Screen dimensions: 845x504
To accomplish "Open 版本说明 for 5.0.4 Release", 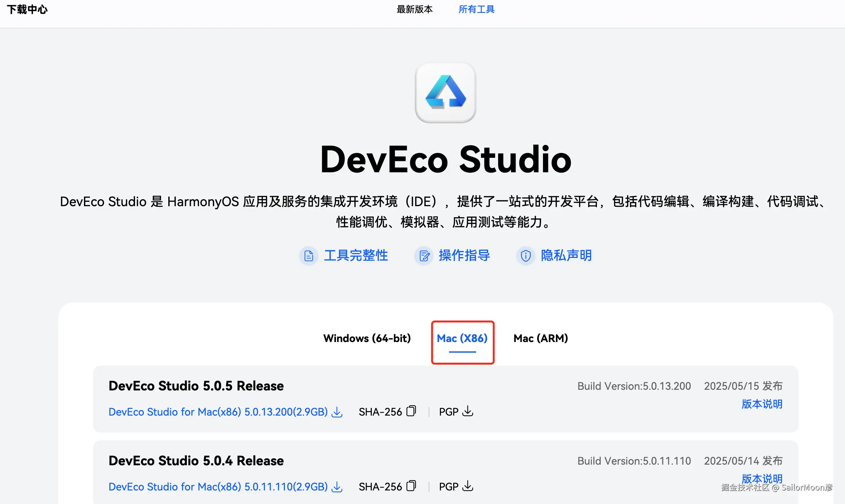I will click(x=762, y=478).
